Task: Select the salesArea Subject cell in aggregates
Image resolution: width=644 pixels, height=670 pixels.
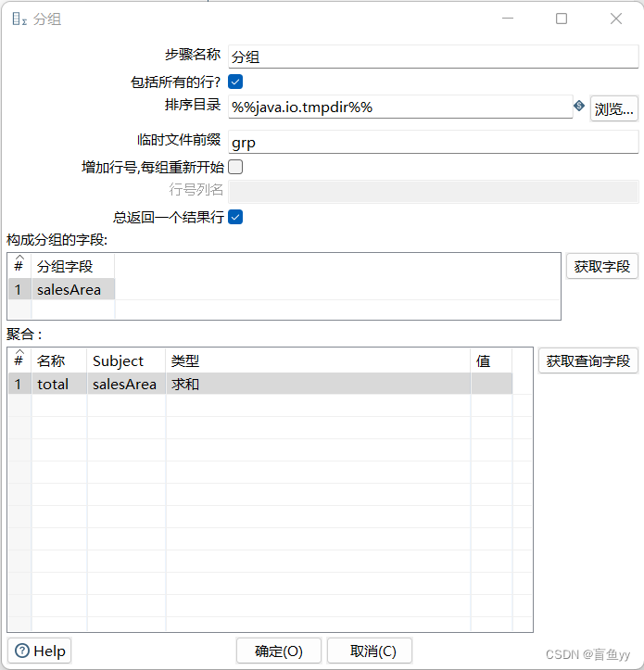Action: [127, 384]
